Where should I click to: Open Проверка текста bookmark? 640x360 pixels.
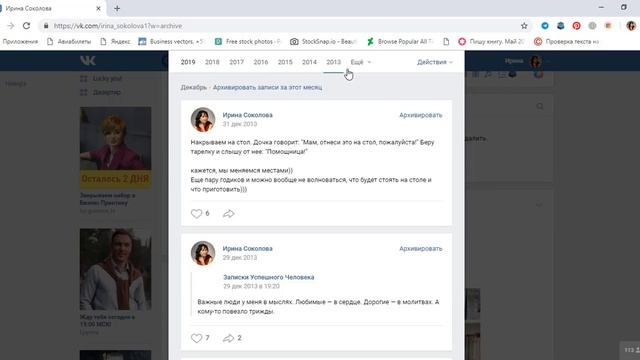tap(567, 42)
